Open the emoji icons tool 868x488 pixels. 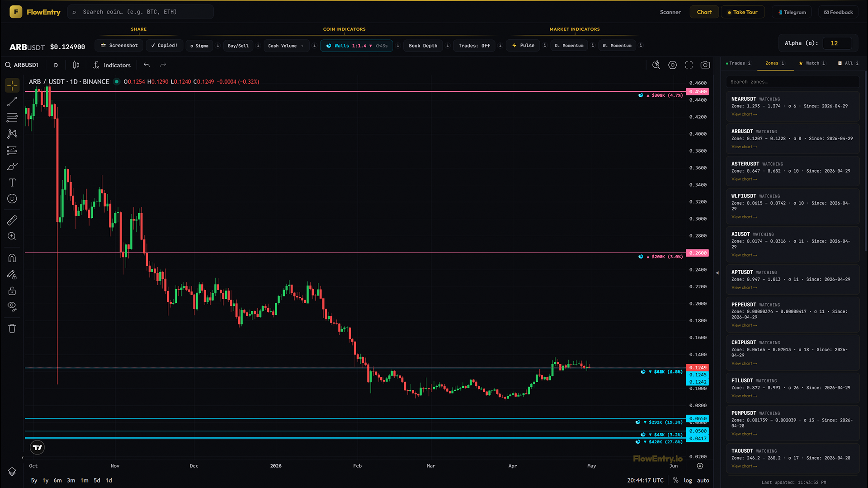click(x=12, y=199)
